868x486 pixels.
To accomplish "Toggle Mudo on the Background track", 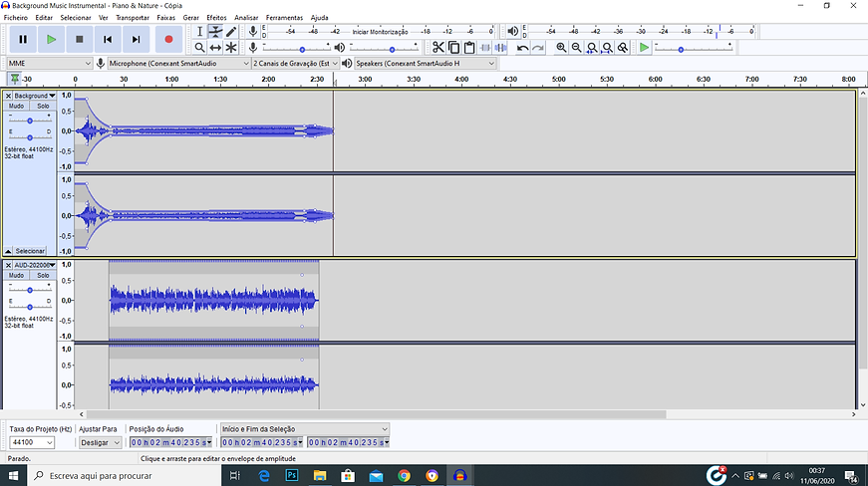I will coord(16,106).
